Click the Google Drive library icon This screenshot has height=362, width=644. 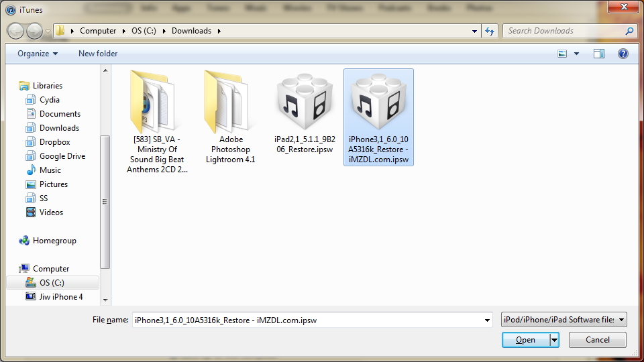coord(30,156)
